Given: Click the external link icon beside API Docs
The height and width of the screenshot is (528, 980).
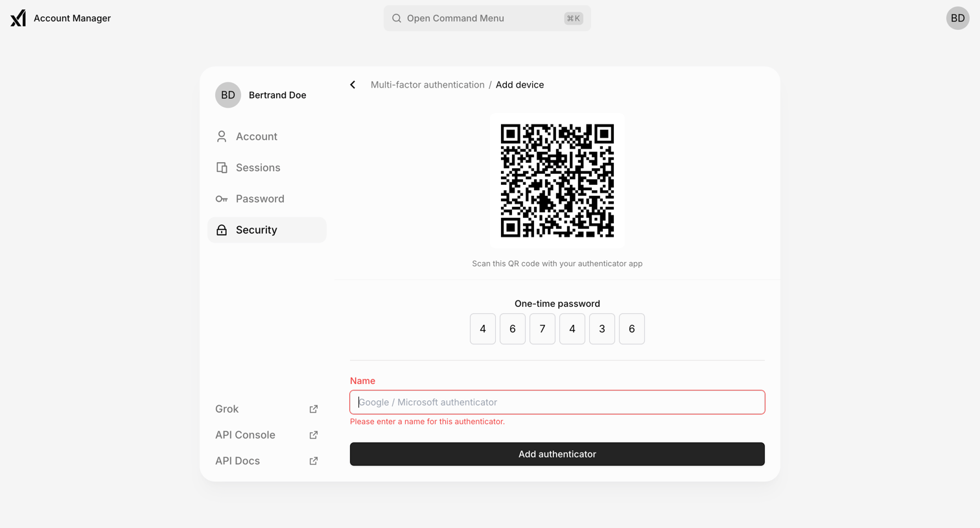Looking at the screenshot, I should point(314,461).
